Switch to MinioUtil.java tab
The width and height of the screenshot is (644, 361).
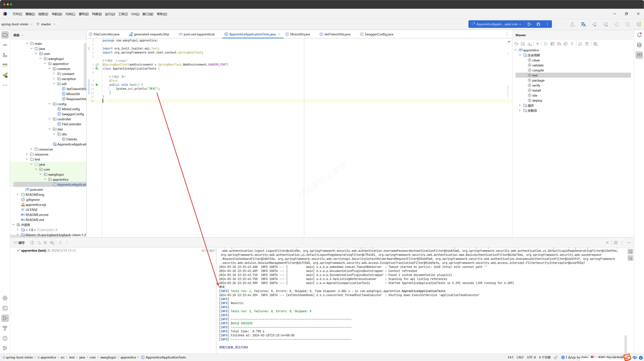click(300, 34)
